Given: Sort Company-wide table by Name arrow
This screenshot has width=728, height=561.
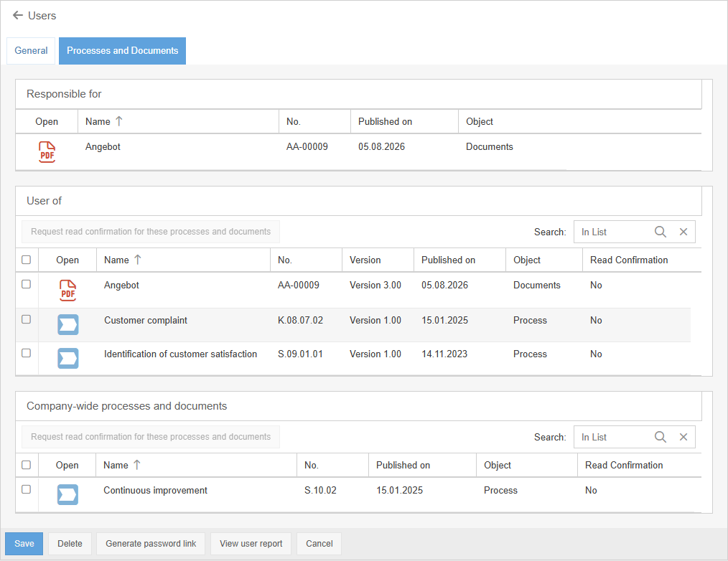Looking at the screenshot, I should (x=137, y=465).
